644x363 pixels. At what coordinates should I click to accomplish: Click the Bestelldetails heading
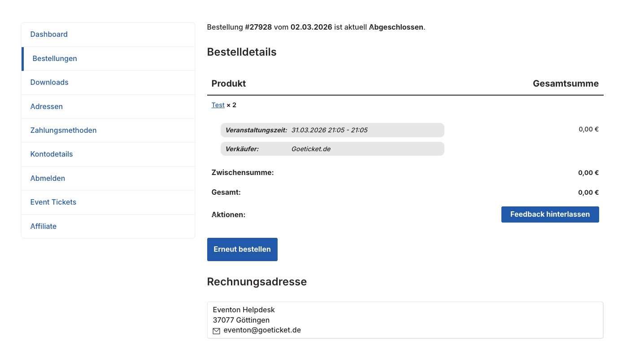coord(242,52)
